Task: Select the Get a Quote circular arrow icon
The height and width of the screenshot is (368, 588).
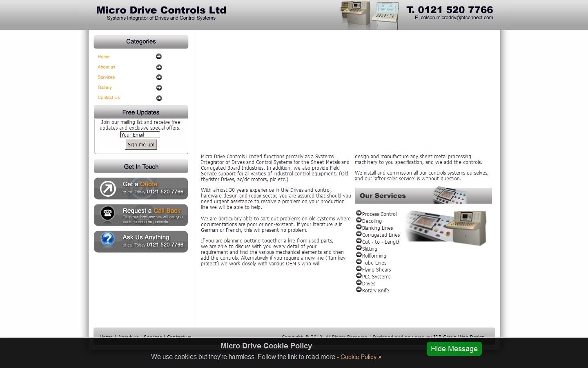Action: (107, 188)
